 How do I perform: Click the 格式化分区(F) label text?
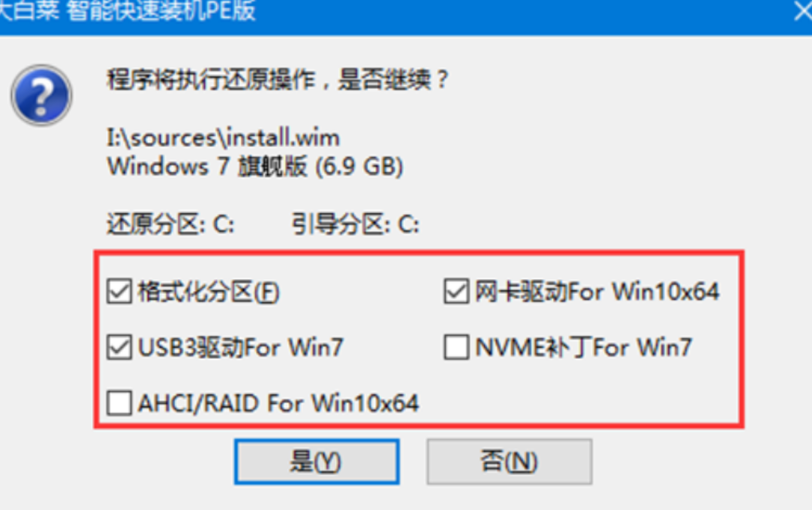pyautogui.click(x=209, y=291)
